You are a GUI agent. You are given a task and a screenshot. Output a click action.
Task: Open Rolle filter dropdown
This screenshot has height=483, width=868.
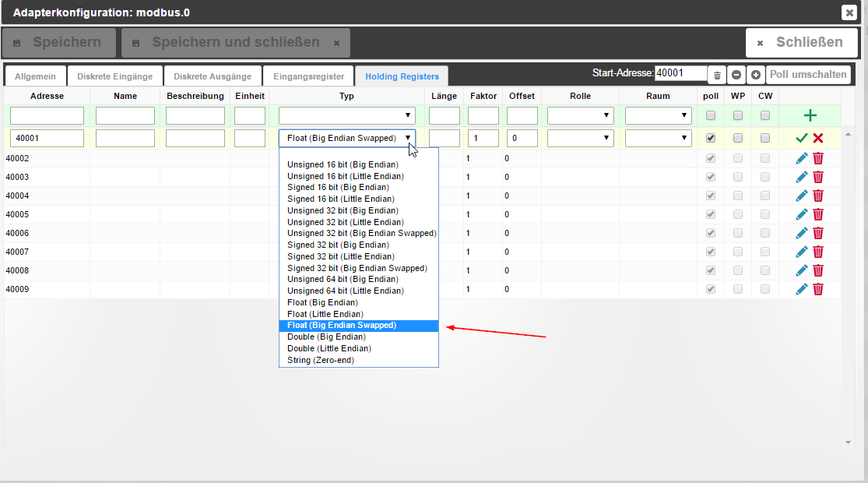pyautogui.click(x=580, y=115)
